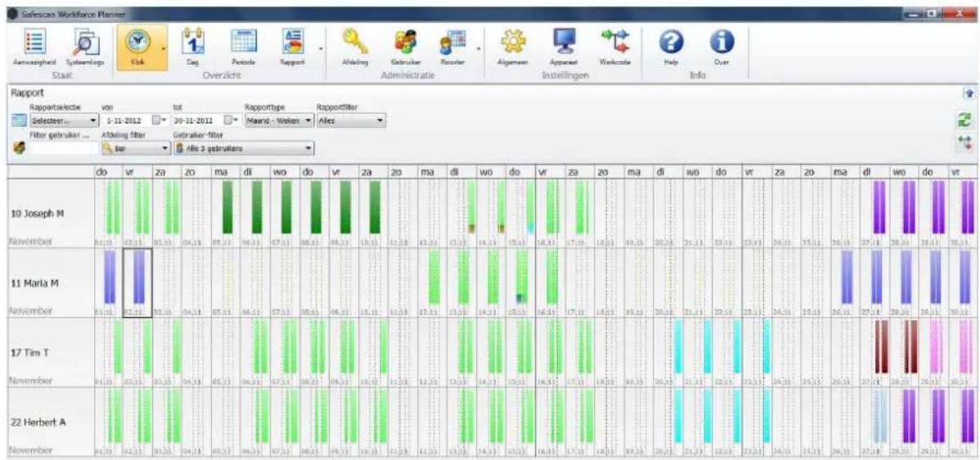Image resolution: width=980 pixels, height=460 pixels.
Task: Expand the Klok button dropdown arrow
Action: coord(163,49)
